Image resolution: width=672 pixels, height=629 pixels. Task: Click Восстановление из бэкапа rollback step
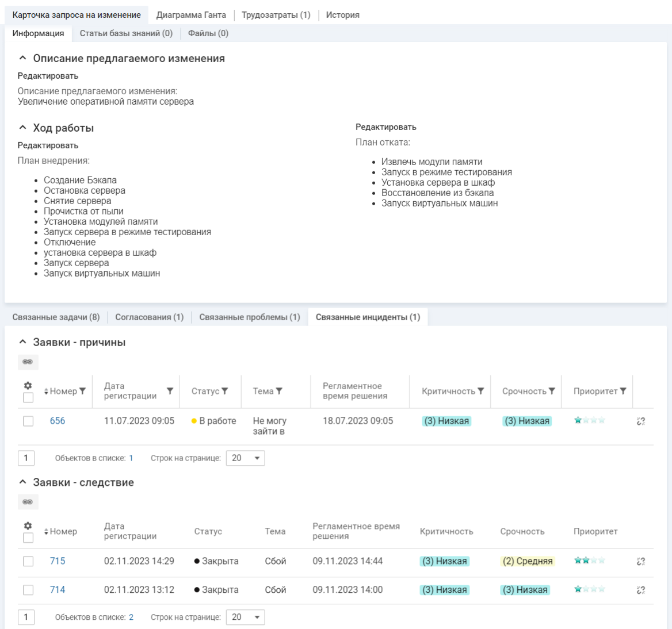click(438, 193)
